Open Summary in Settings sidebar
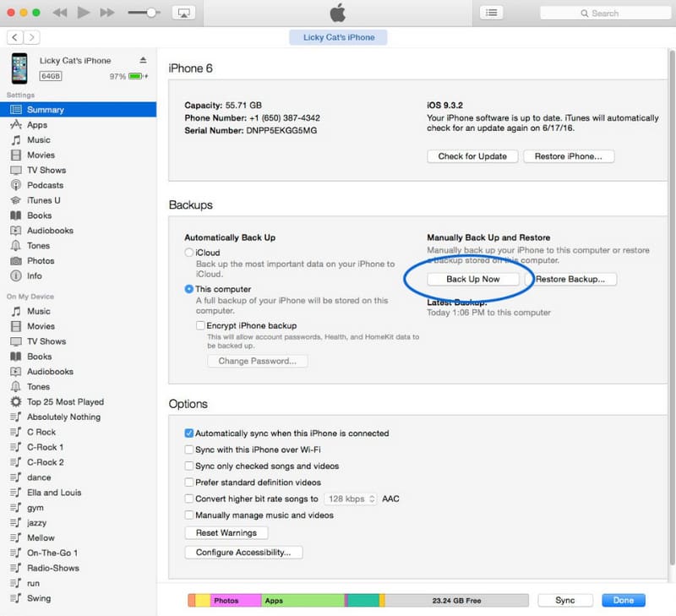Viewport: 676px width, 616px height. click(78, 110)
